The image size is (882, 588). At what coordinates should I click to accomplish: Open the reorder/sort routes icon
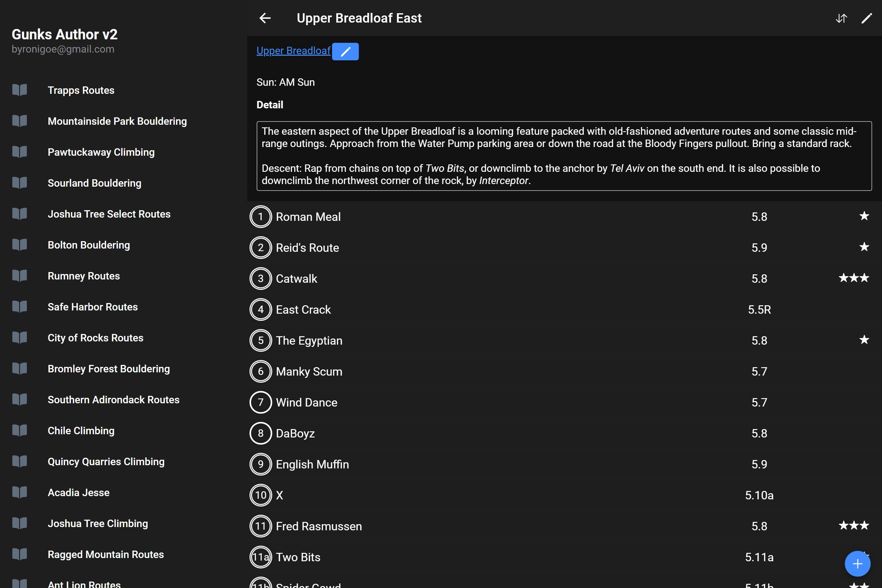pos(841,18)
